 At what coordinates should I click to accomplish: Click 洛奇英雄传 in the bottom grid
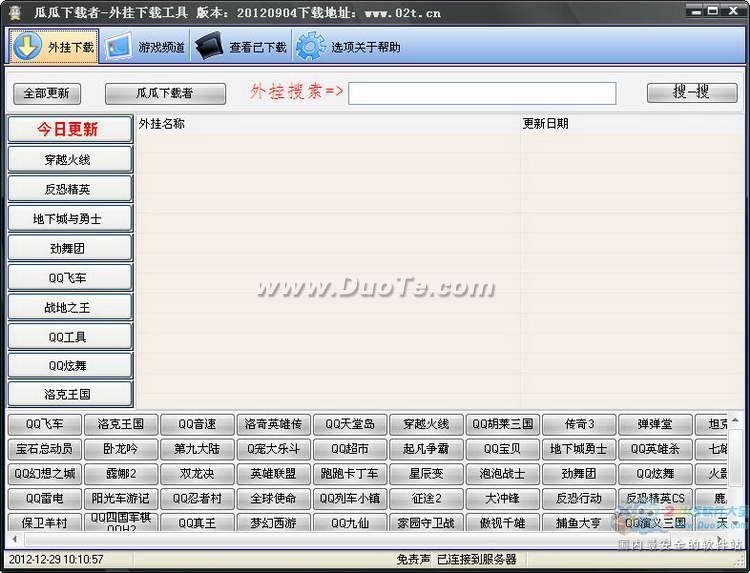274,424
